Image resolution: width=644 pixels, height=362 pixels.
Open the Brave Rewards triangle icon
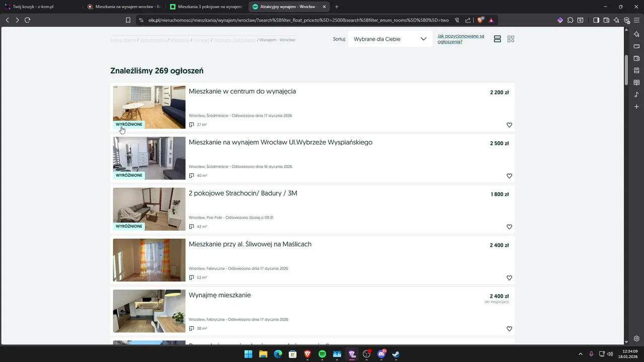[x=491, y=20]
